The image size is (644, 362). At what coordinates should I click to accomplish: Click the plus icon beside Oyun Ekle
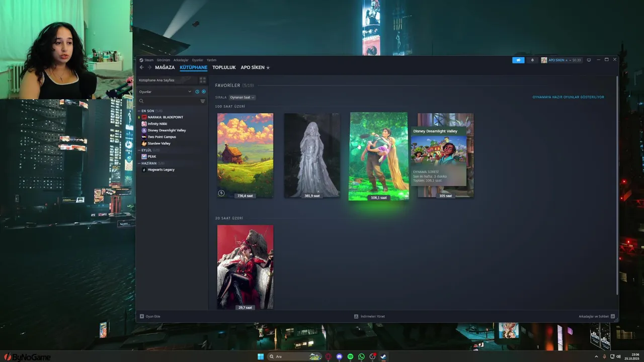142,316
